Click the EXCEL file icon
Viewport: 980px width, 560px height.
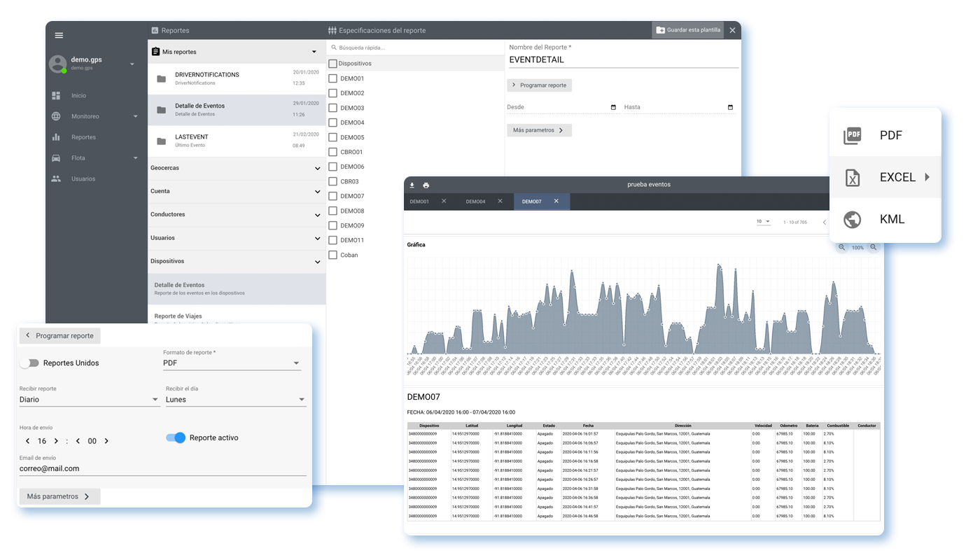pyautogui.click(x=853, y=178)
